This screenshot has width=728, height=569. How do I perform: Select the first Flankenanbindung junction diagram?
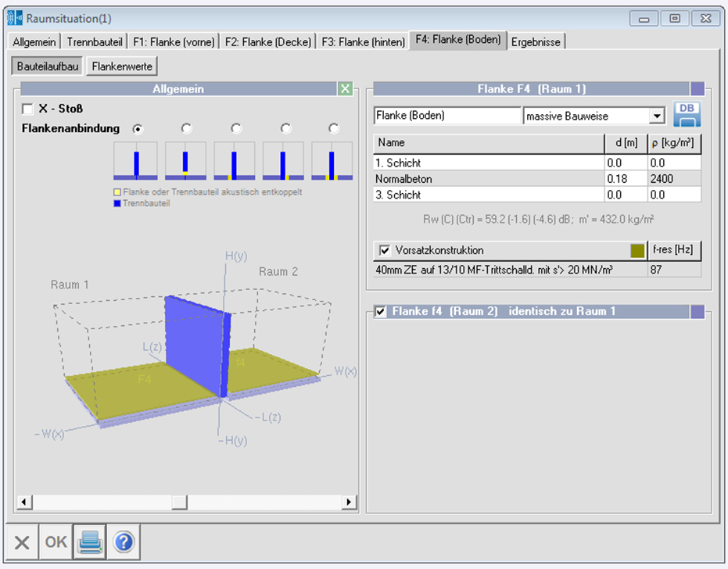136,162
